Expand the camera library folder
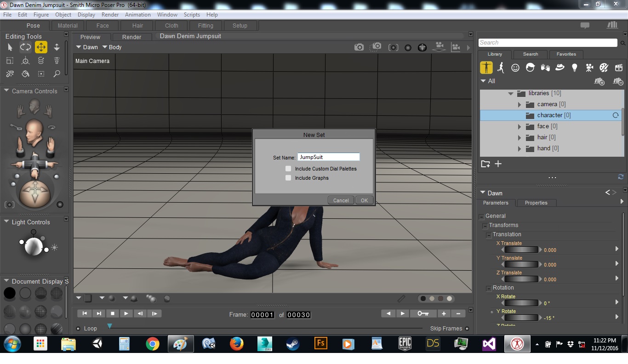The height and width of the screenshot is (364, 628). click(x=520, y=104)
